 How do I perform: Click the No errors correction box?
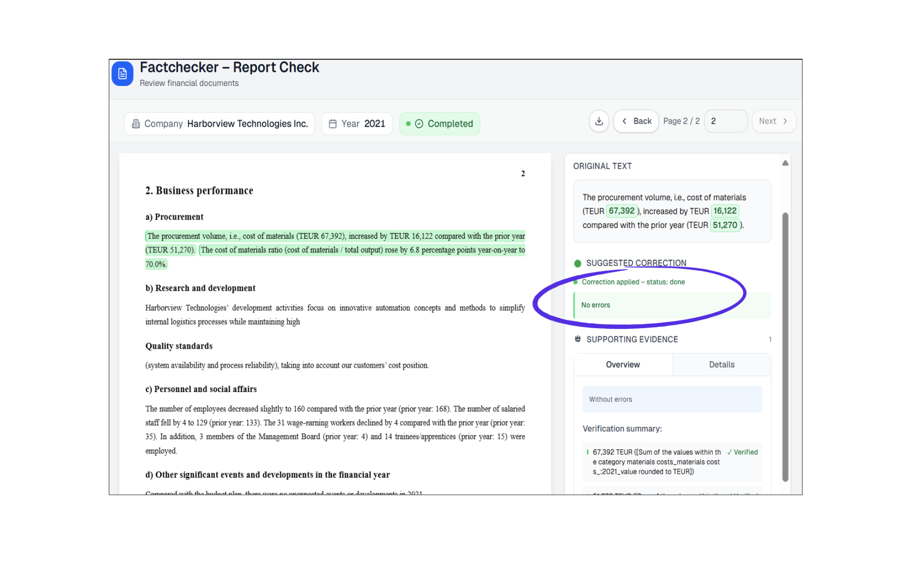(x=672, y=305)
